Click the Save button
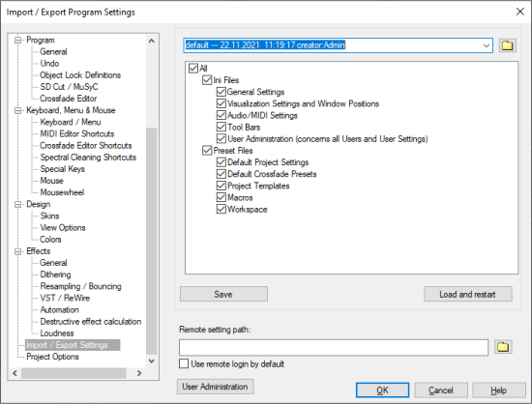 point(223,294)
